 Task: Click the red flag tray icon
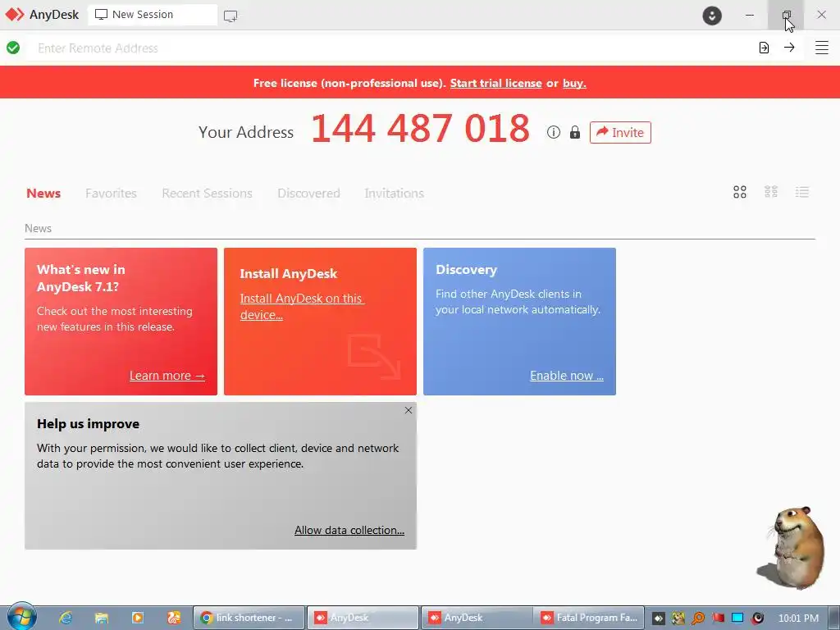click(718, 619)
